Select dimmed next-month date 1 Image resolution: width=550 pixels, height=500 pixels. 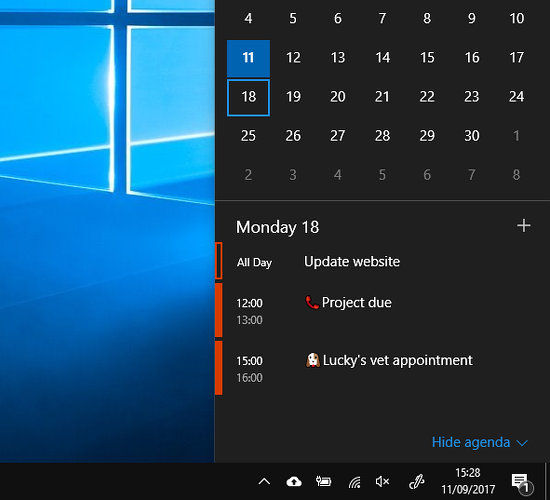[517, 136]
